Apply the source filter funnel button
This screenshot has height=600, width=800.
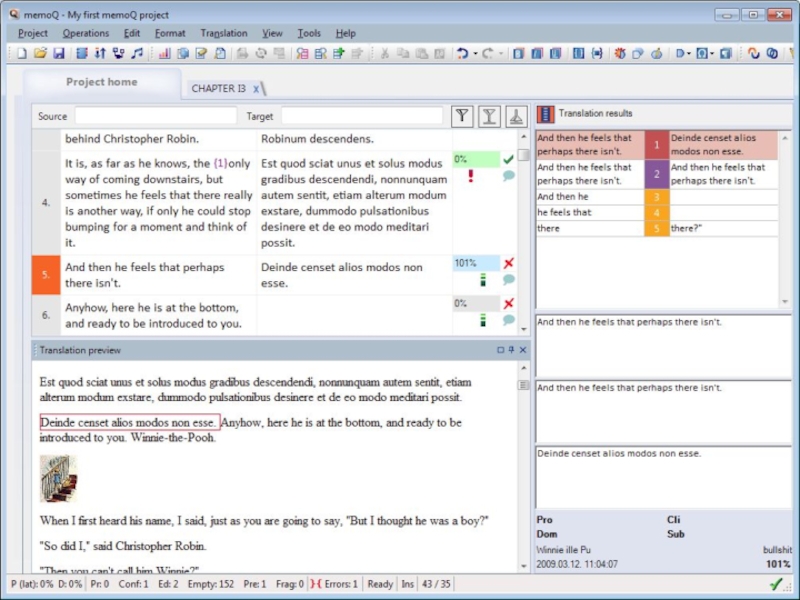[x=462, y=116]
